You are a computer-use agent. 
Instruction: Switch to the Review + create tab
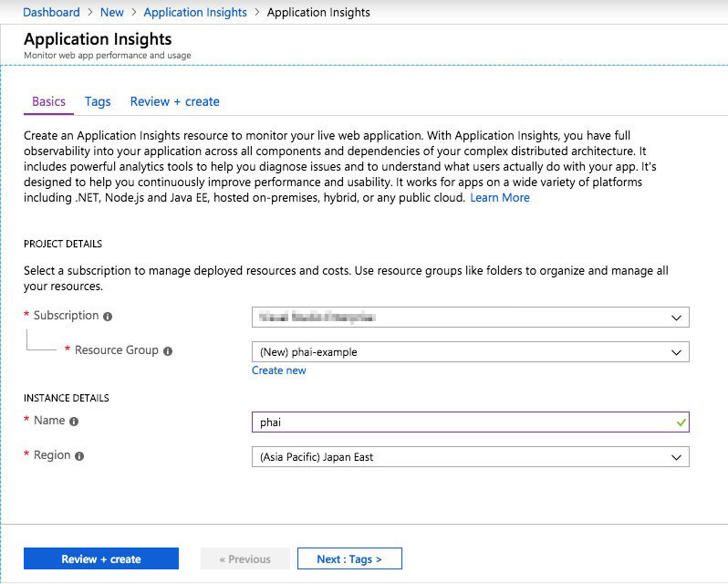(x=174, y=101)
